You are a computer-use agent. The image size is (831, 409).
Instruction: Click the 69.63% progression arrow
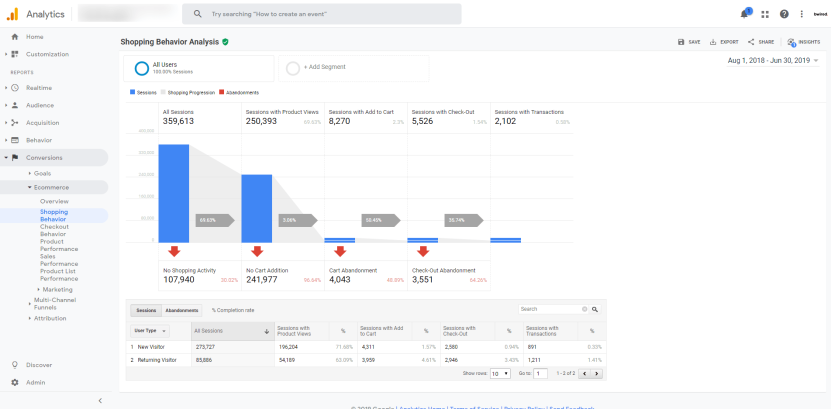(x=215, y=220)
